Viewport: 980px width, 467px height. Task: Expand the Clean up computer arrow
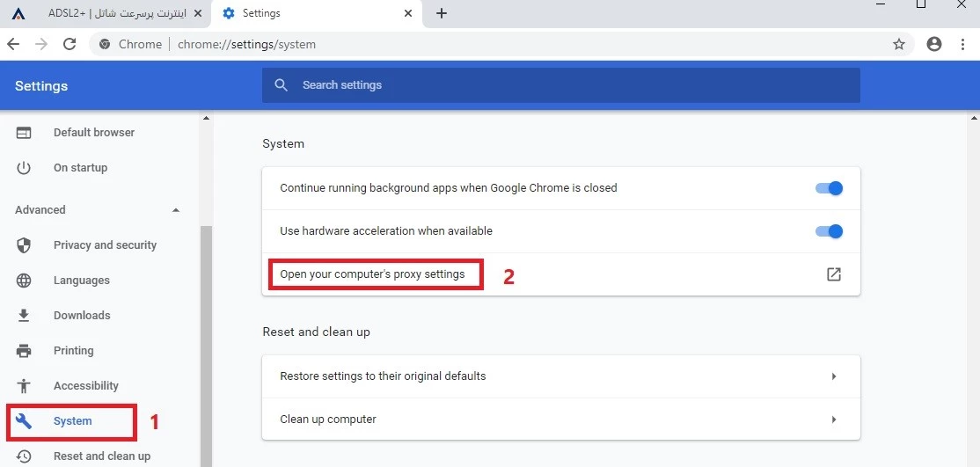pos(834,420)
